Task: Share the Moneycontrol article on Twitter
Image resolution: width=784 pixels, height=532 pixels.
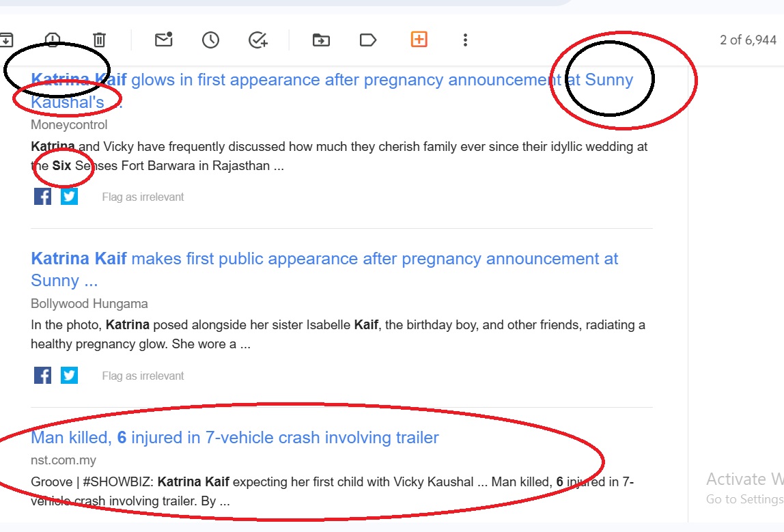Action: pyautogui.click(x=69, y=197)
